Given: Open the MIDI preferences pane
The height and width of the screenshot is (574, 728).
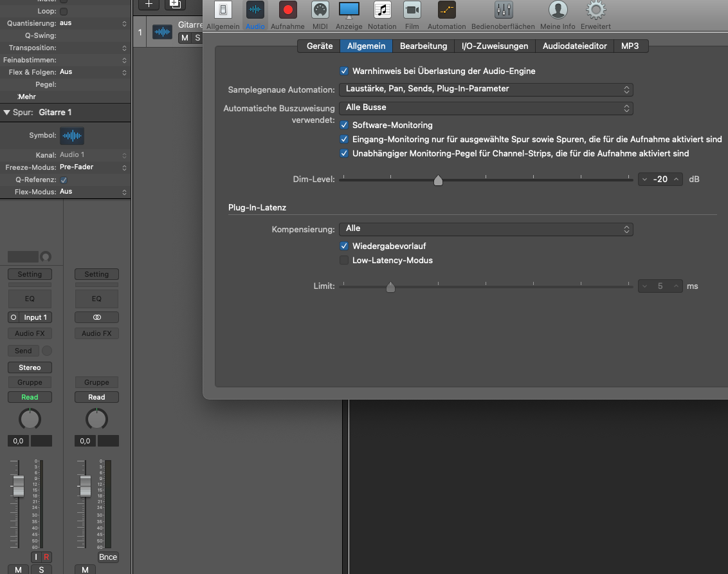Looking at the screenshot, I should (320, 11).
